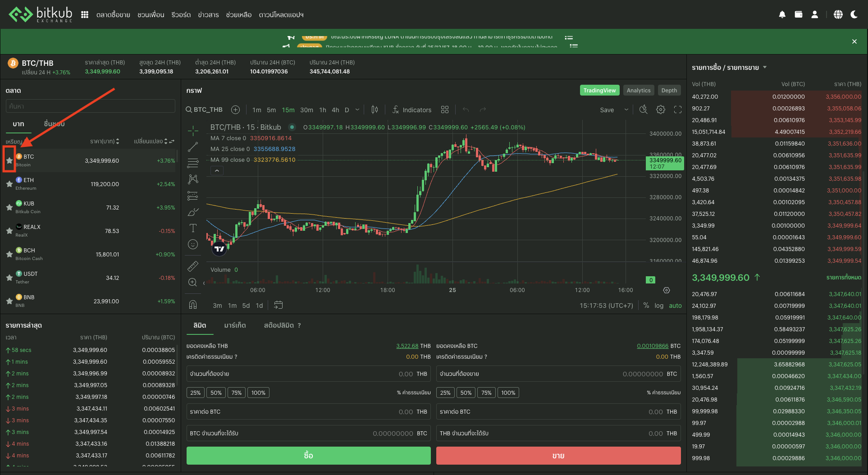Toggle the magnet mode tool
Viewport: 868px width, 475px height.
(193, 305)
